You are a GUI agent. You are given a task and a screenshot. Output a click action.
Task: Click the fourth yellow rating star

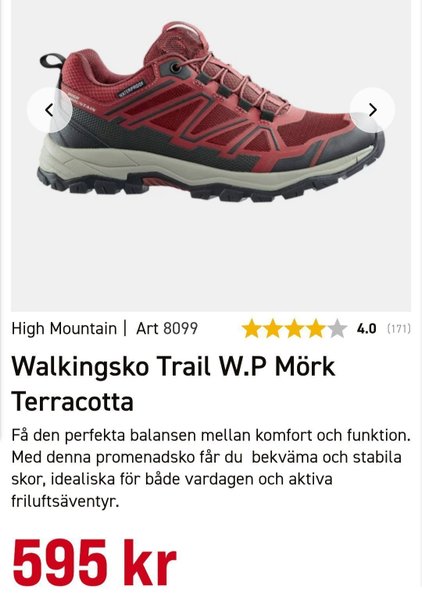tap(316, 329)
